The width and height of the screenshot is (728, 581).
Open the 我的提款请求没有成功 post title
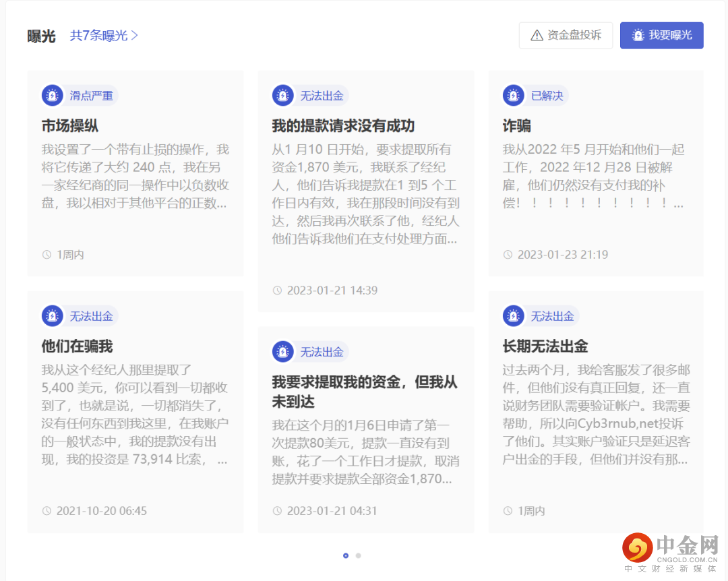(343, 125)
